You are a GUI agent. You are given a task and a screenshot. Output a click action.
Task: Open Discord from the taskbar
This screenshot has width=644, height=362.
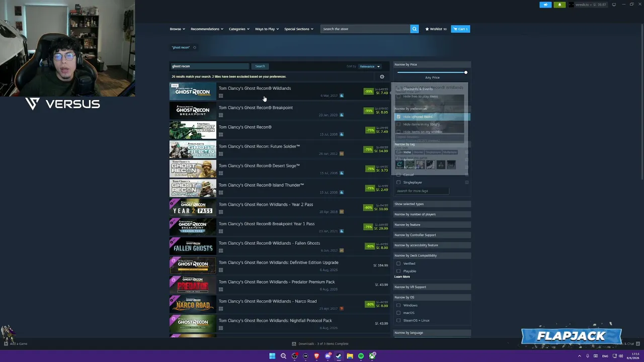(x=328, y=356)
